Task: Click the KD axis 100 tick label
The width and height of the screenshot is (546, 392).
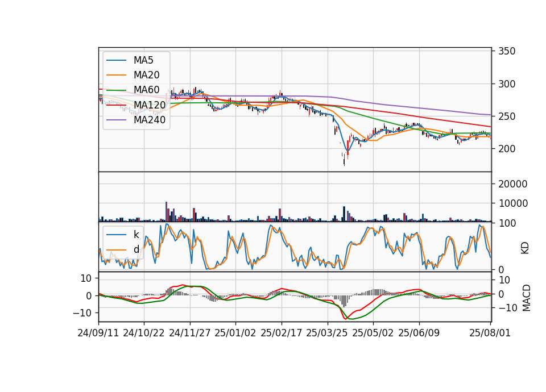Action: coord(507,223)
